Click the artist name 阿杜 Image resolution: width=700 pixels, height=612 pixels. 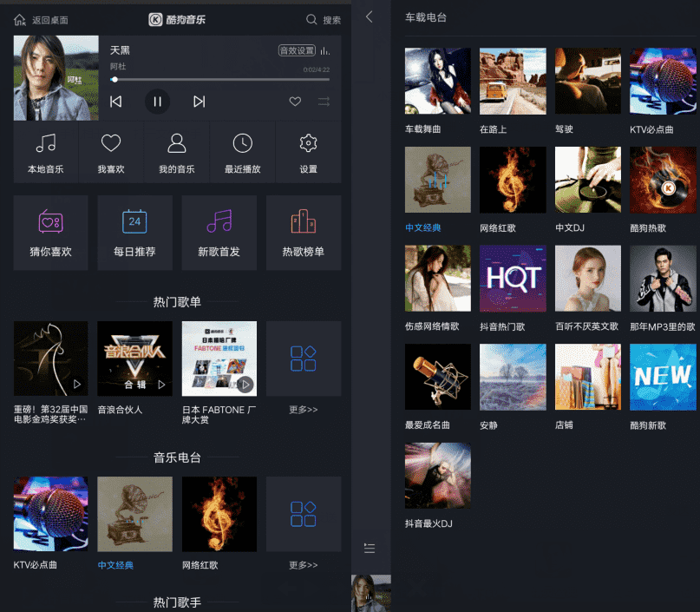[118, 67]
